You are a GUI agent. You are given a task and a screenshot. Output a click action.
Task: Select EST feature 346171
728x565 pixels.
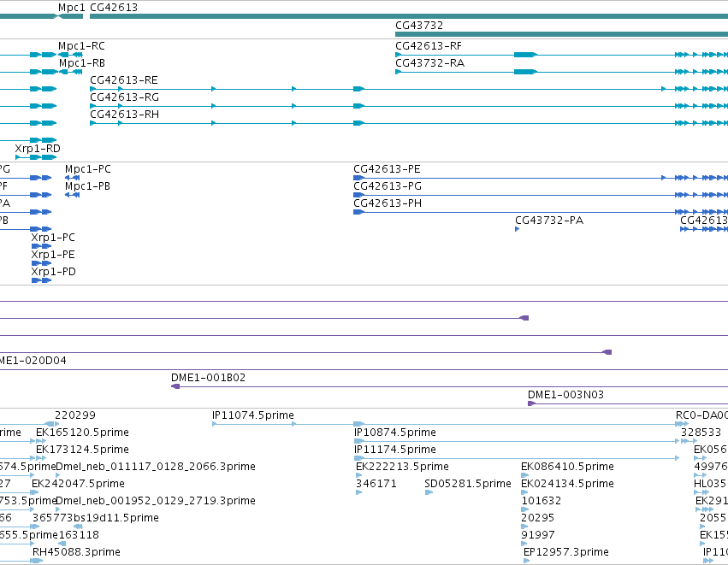pos(376,484)
